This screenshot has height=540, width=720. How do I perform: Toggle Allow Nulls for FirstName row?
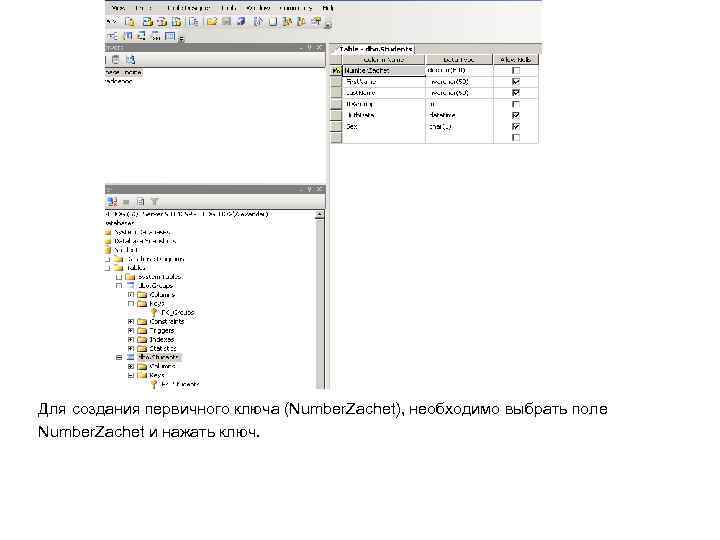(516, 82)
